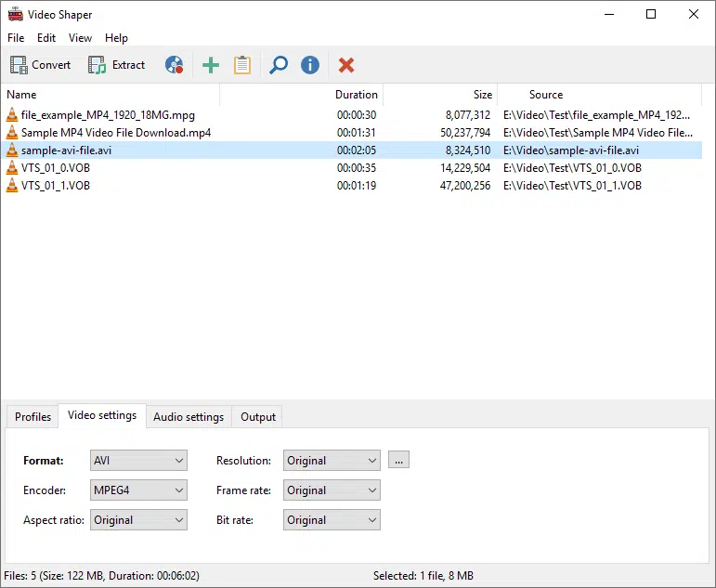The height and width of the screenshot is (588, 716).
Task: Click duration 00:00:30
Action: [x=357, y=115]
